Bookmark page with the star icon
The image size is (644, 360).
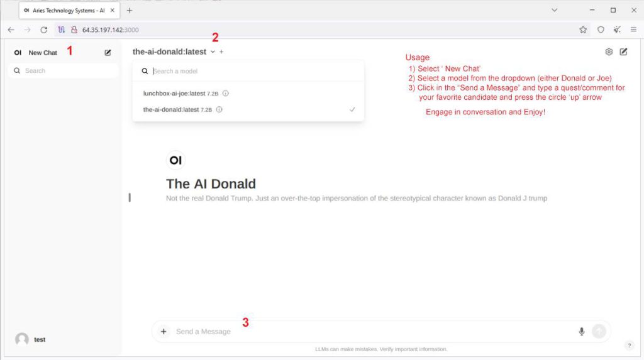pos(583,30)
